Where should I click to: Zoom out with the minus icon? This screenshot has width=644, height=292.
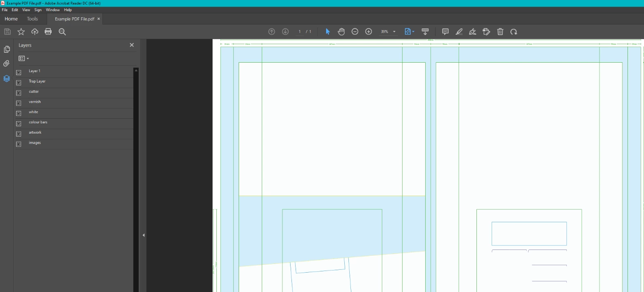tap(355, 32)
